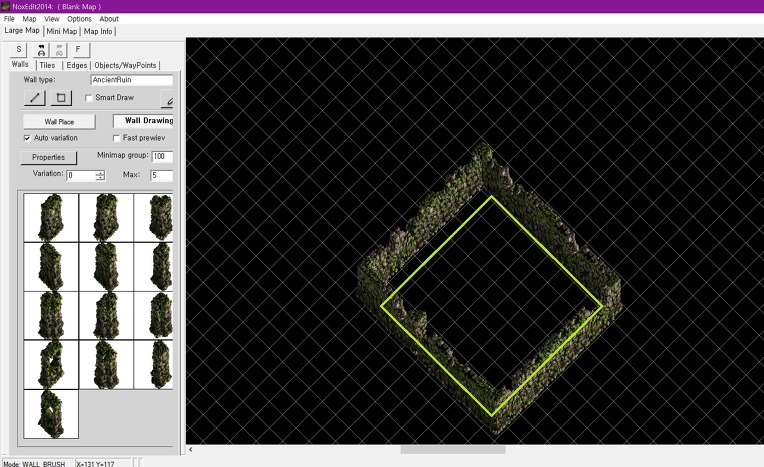Enable the Smart Draw checkbox

89,98
